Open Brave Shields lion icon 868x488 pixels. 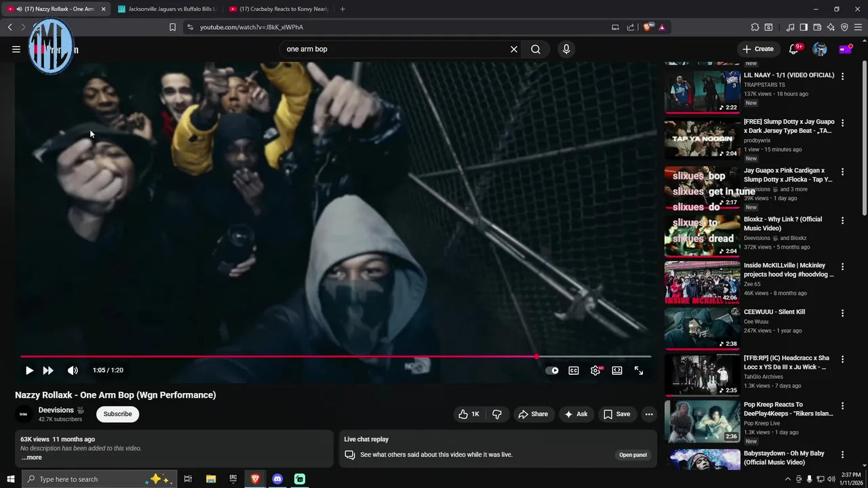coord(648,27)
